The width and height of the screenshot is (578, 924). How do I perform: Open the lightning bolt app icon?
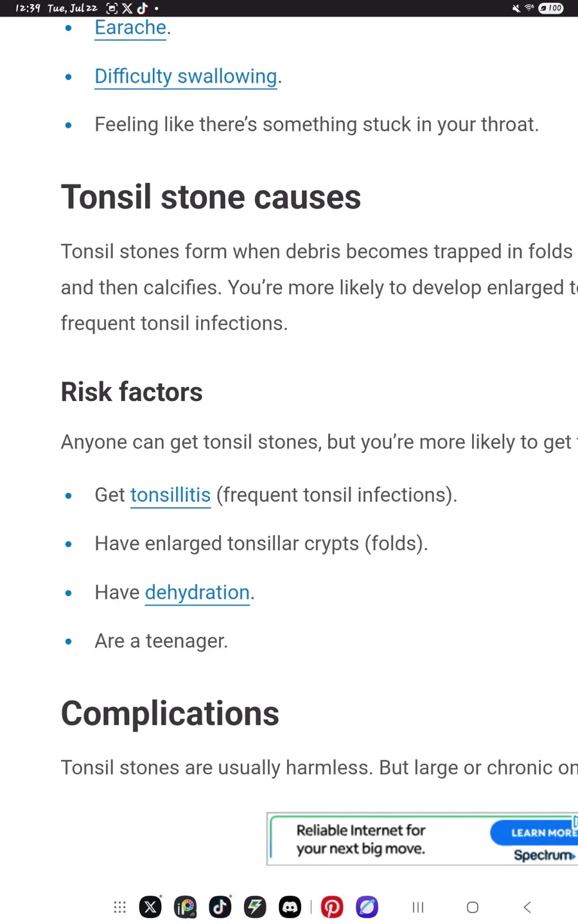coord(255,907)
